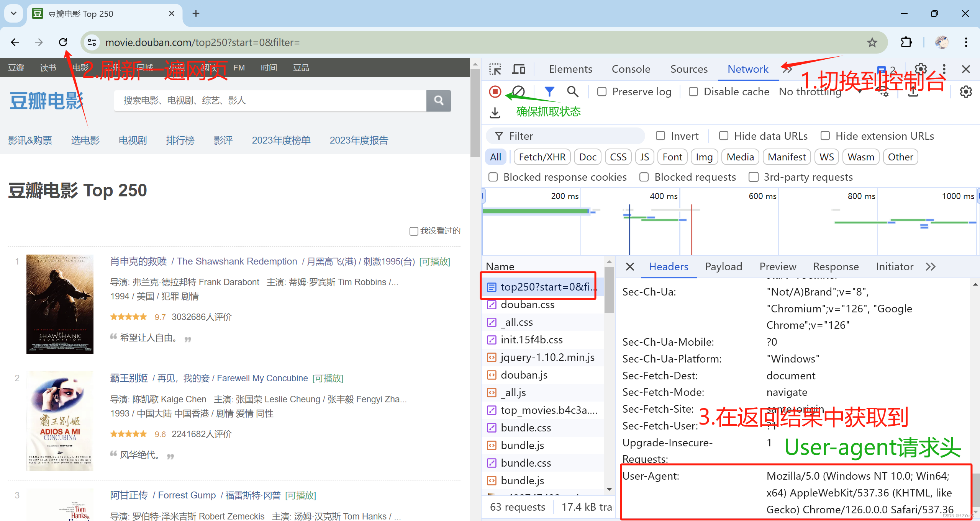Enable the Disable cache checkbox

[x=693, y=91]
